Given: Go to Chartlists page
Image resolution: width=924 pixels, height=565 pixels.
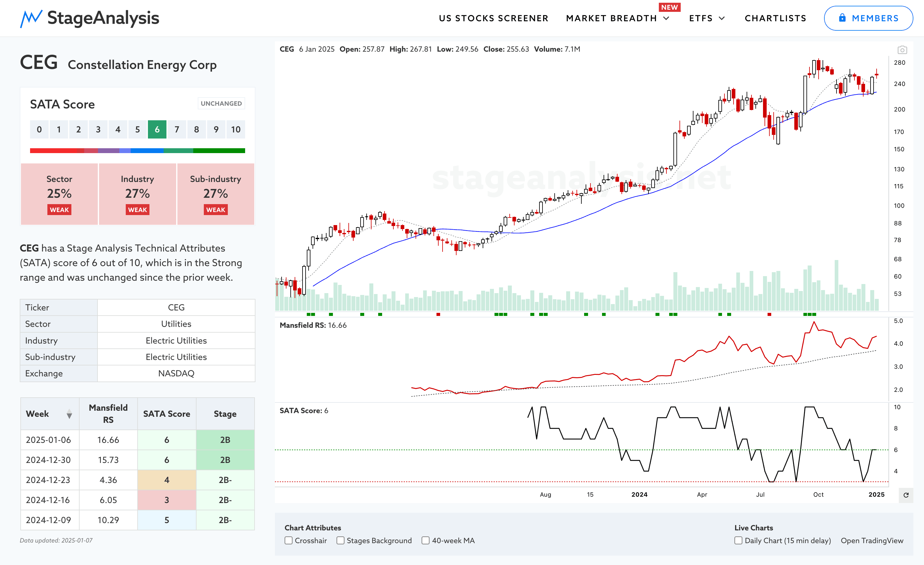Looking at the screenshot, I should (x=775, y=18).
